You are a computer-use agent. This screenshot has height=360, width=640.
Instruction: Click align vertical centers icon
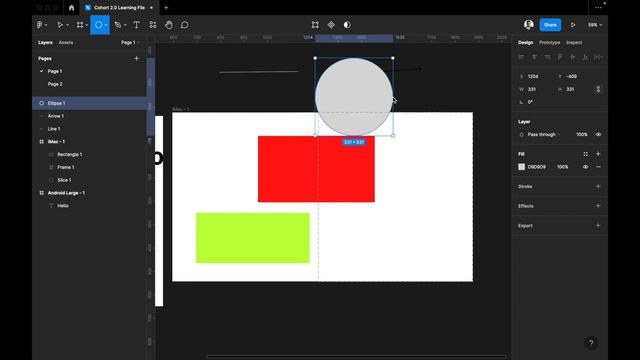click(573, 57)
